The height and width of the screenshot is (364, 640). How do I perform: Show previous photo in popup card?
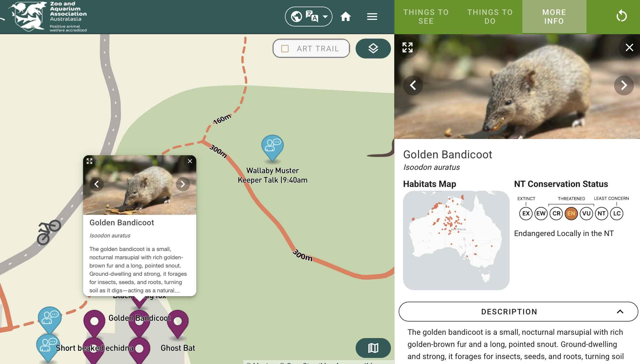click(97, 184)
